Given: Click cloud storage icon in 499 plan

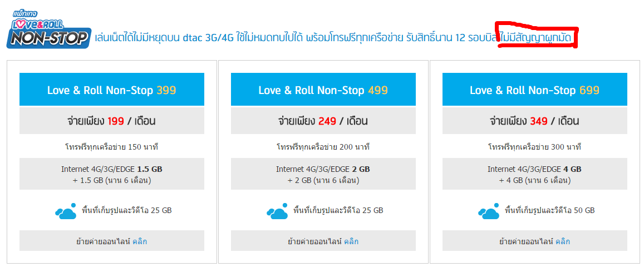Looking at the screenshot, I should point(278,211).
